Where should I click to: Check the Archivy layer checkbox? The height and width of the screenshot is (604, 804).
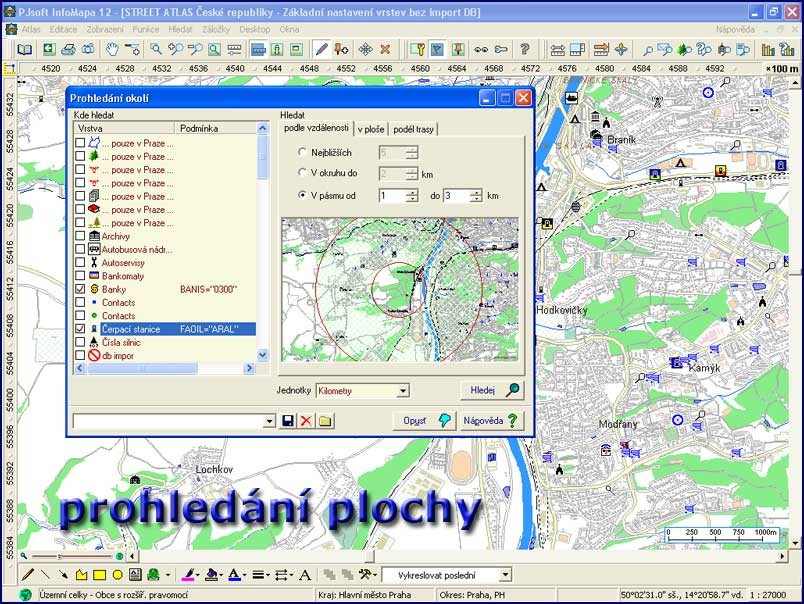pos(80,236)
